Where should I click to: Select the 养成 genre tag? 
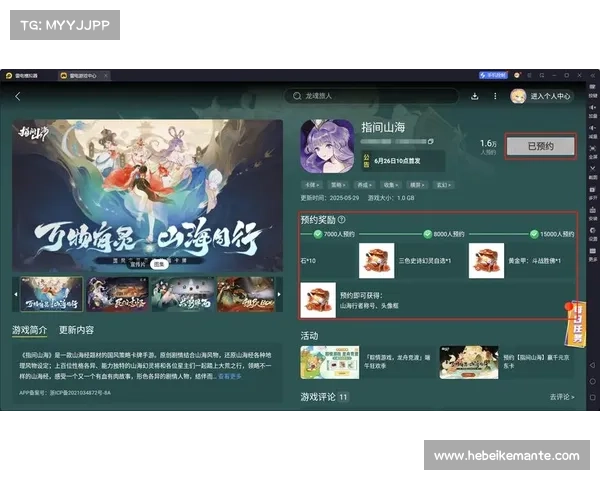point(365,185)
